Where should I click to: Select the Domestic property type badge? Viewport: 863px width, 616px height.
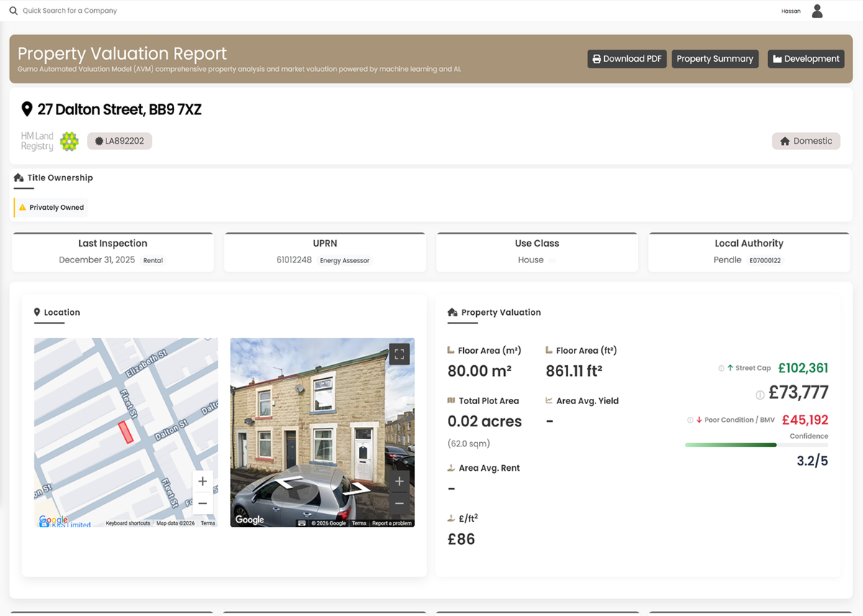[805, 141]
